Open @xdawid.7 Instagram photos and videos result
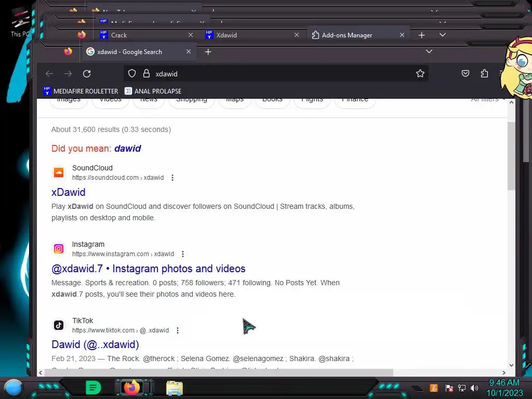532x399 pixels. [x=148, y=269]
